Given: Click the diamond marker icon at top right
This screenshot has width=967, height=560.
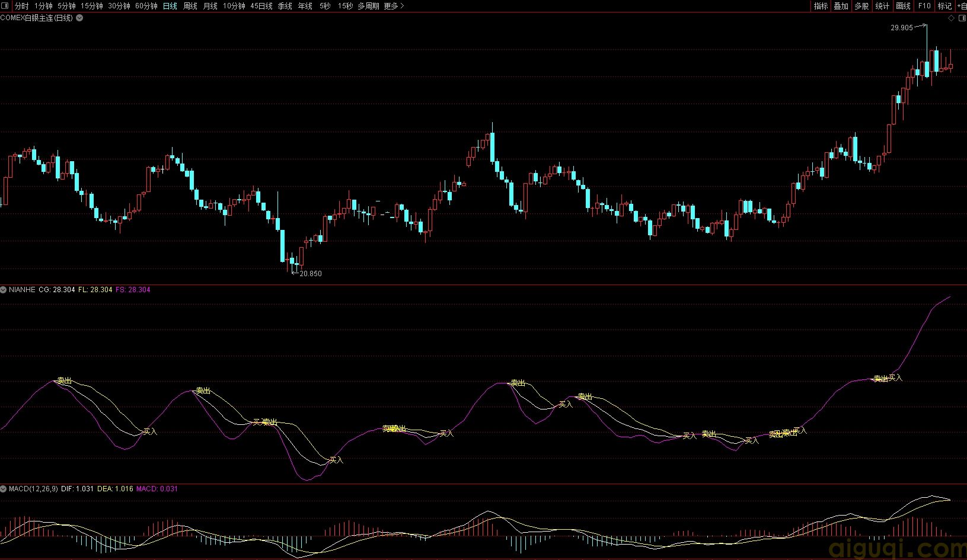Looking at the screenshot, I should (952, 18).
